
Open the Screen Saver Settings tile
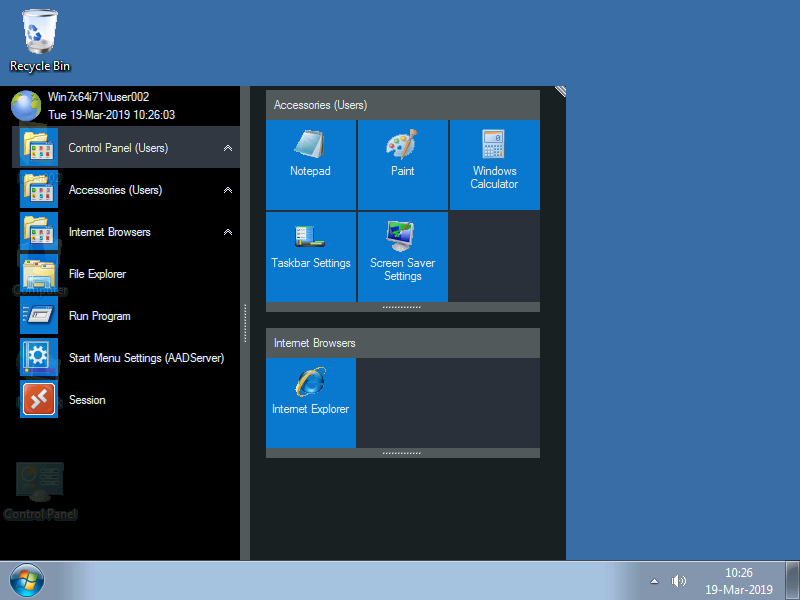click(402, 257)
